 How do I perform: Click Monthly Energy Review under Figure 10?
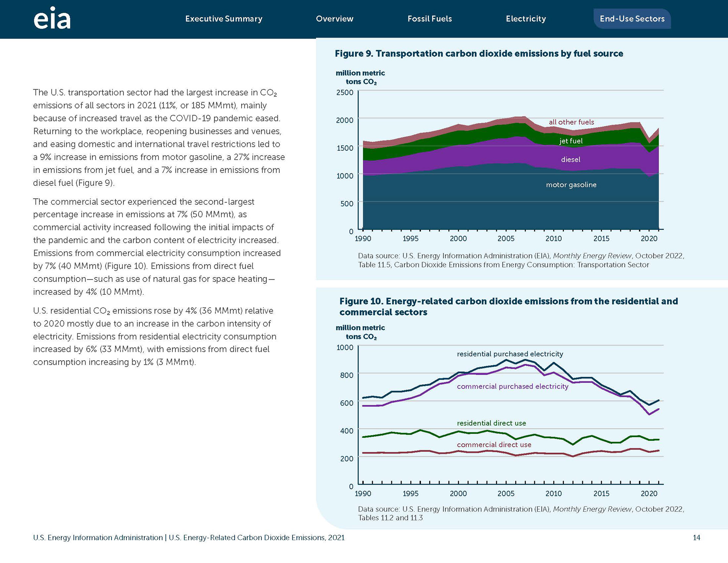(592, 509)
